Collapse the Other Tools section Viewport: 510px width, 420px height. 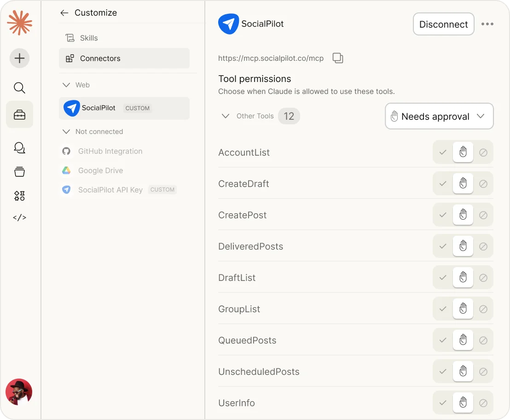coord(226,116)
